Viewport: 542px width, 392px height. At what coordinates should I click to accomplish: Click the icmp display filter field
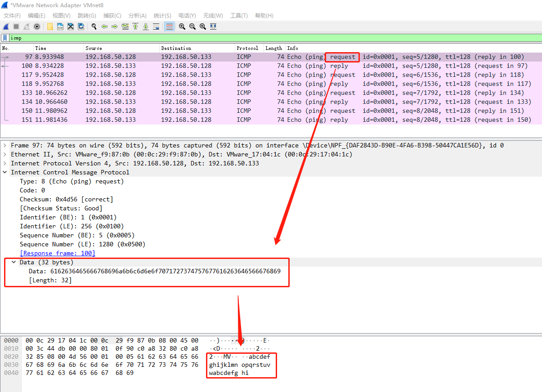(270, 38)
